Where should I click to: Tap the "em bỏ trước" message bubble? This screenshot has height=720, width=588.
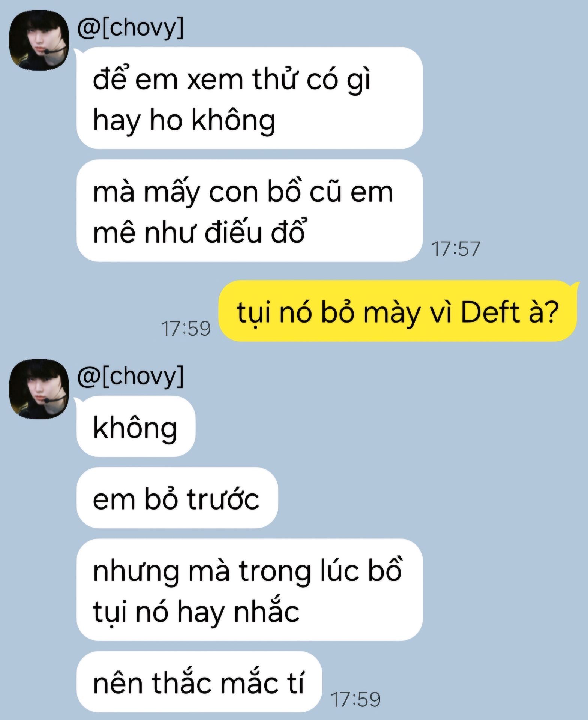pyautogui.click(x=177, y=498)
